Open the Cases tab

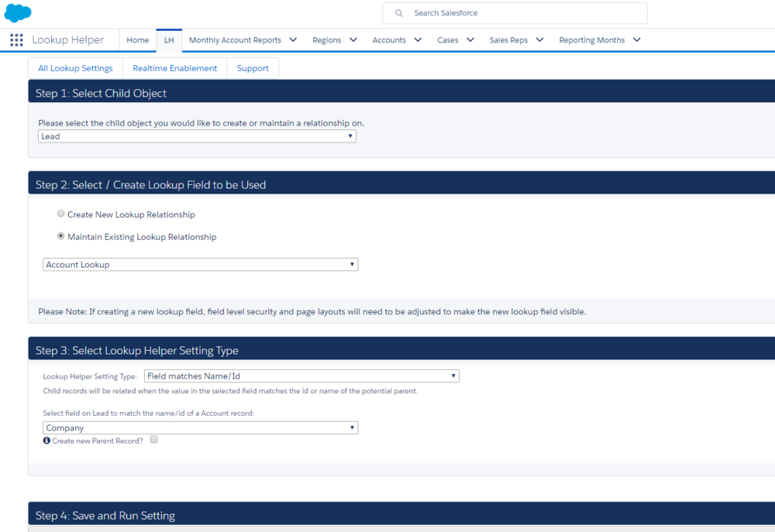[448, 40]
